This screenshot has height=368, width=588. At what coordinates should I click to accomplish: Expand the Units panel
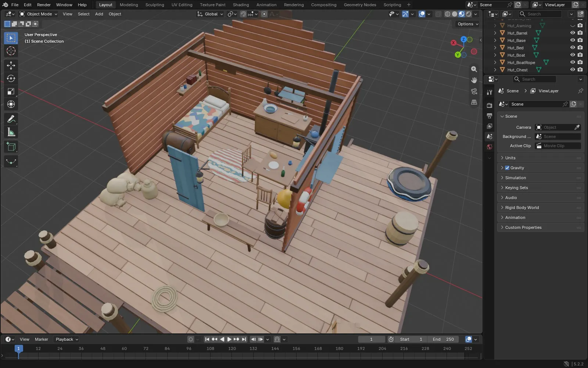click(x=540, y=158)
